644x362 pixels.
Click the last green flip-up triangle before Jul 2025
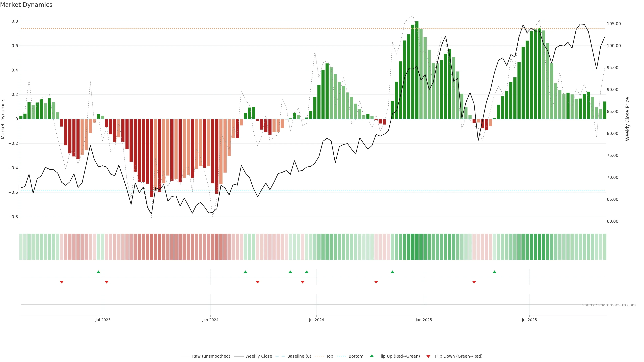pyautogui.click(x=494, y=272)
